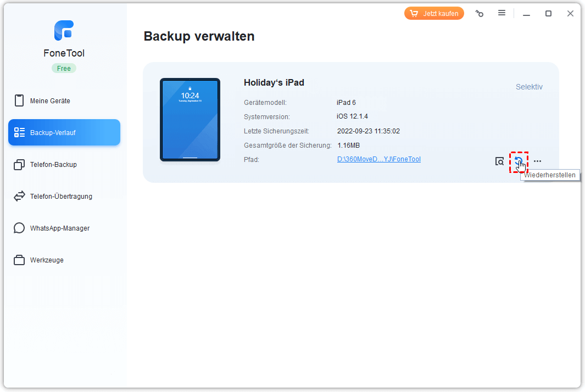585x392 pixels.
Task: Minimize the FoneTool window
Action: [x=526, y=14]
